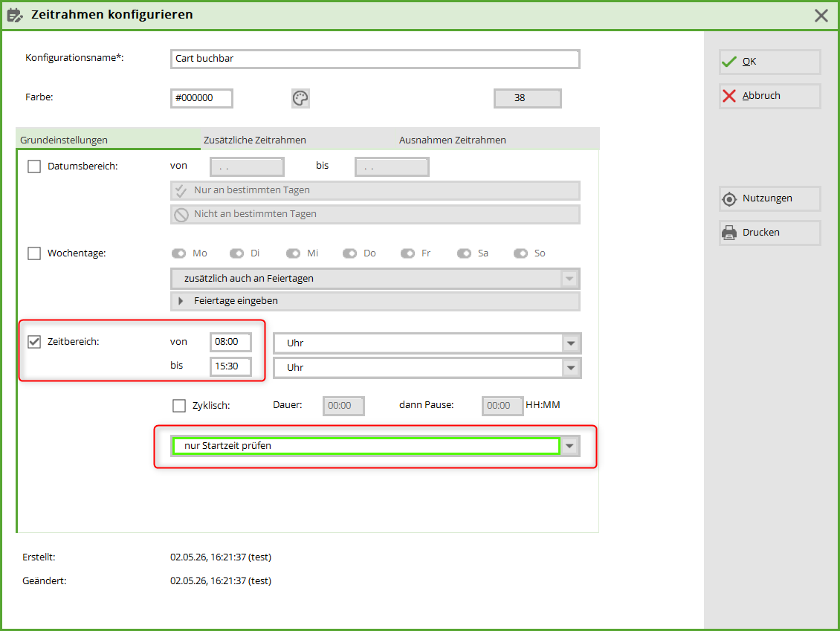The width and height of the screenshot is (840, 631).
Task: Switch to the Zusätzliche Zeitrahmen tab
Action: (x=255, y=140)
